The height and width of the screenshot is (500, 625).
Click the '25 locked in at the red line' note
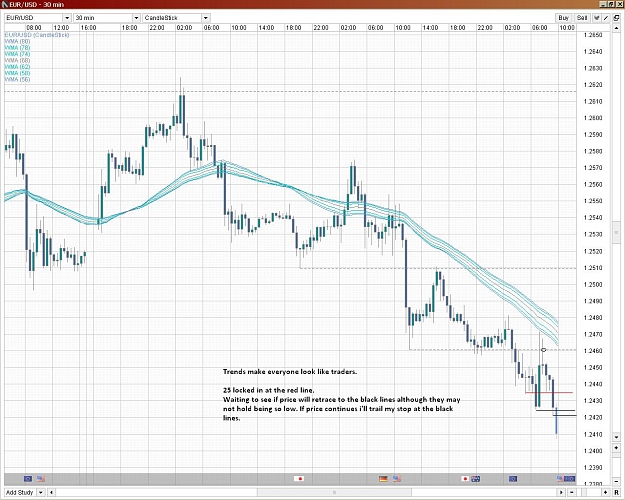click(x=269, y=390)
